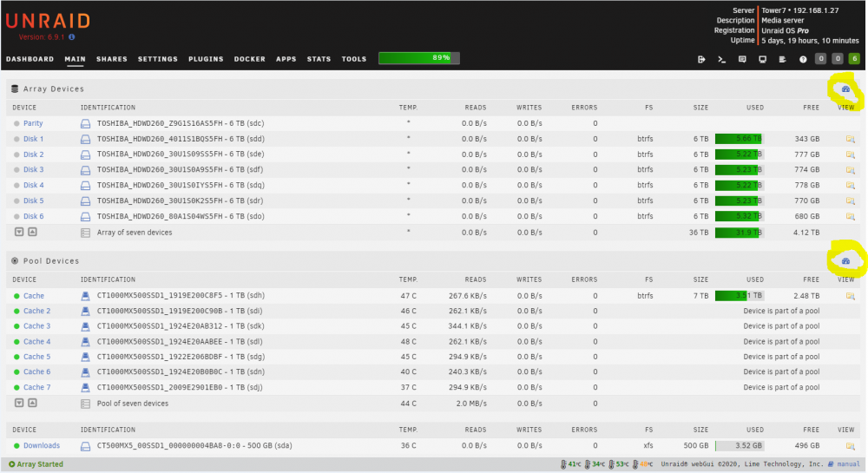Toggle spin state dot for Disk 6
The height and width of the screenshot is (473, 868).
[x=16, y=217]
